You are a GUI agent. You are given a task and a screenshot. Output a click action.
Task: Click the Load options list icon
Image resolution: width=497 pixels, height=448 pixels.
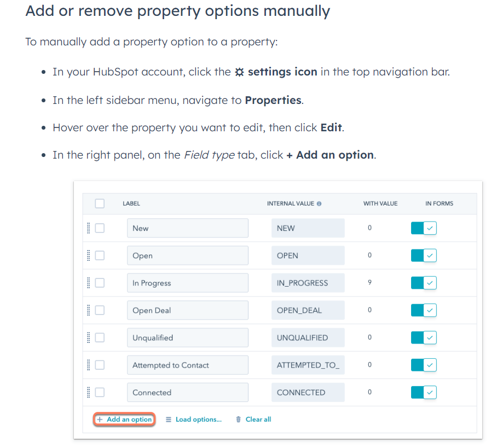click(169, 420)
